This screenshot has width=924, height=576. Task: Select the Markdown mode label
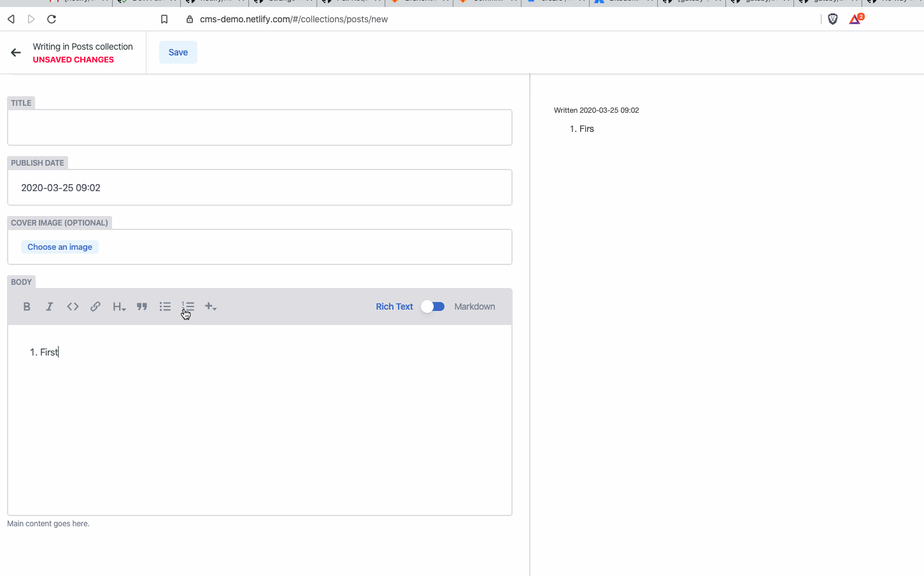474,306
